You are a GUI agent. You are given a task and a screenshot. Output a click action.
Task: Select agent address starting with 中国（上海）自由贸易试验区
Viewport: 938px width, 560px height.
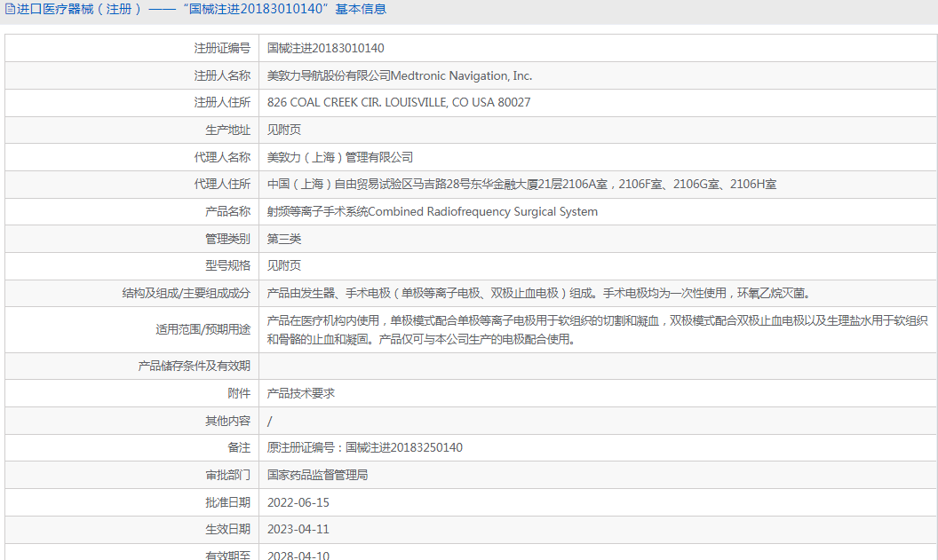521,184
